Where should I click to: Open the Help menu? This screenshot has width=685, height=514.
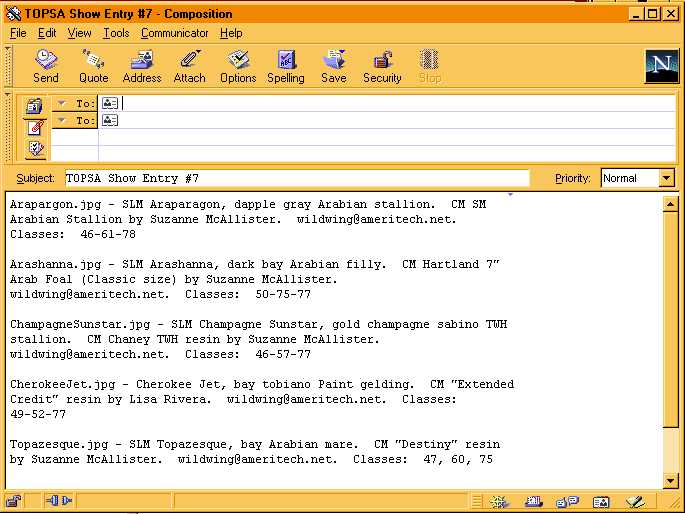231,33
